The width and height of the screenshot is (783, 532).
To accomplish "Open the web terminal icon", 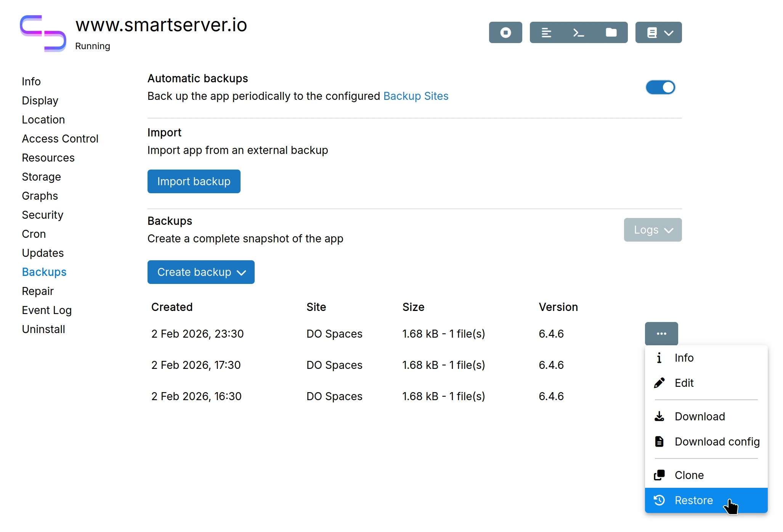I will point(578,33).
